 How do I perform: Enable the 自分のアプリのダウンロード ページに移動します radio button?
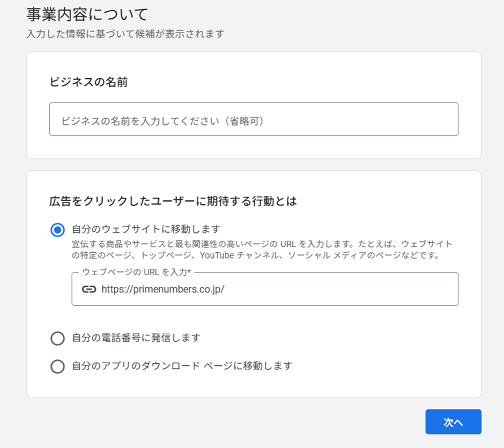tap(57, 366)
